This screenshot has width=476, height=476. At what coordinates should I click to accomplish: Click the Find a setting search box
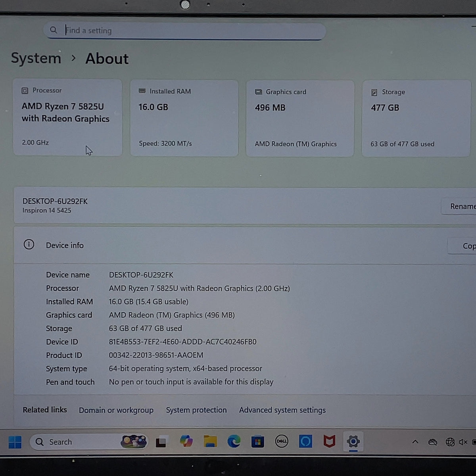tap(184, 31)
